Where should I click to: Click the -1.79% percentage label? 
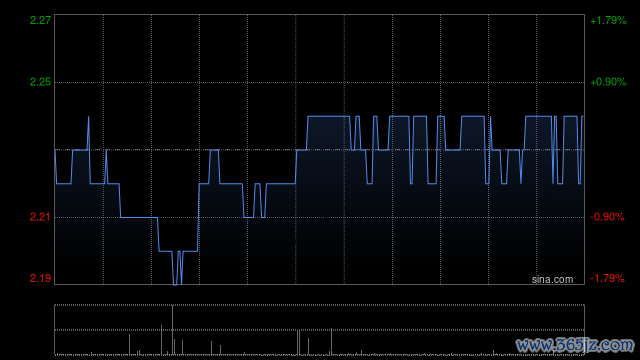(607, 278)
